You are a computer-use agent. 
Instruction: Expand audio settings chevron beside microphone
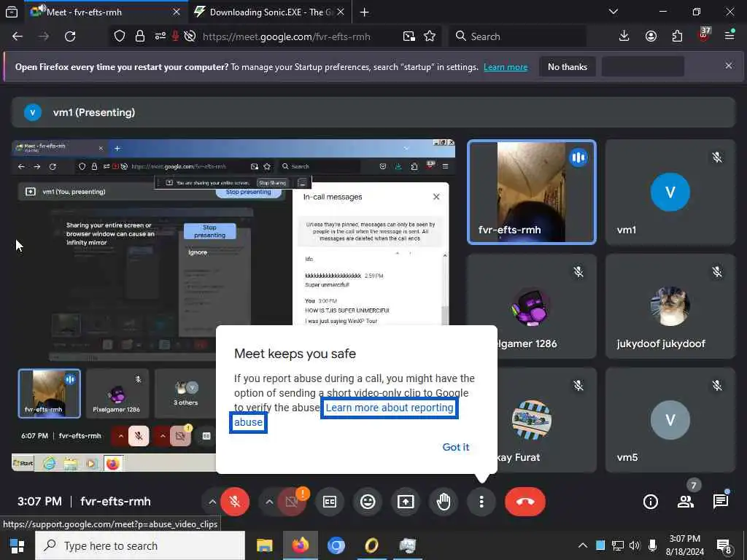coord(212,502)
